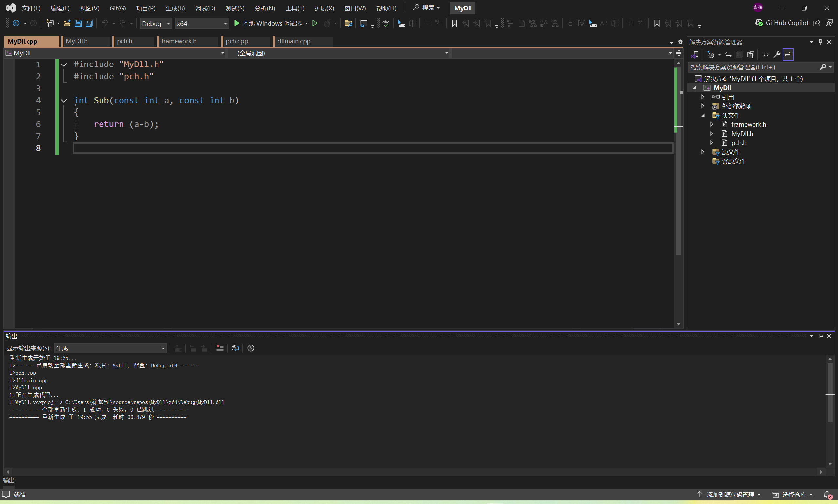Collapse the 头文件 folder
Image resolution: width=838 pixels, height=504 pixels.
(703, 116)
